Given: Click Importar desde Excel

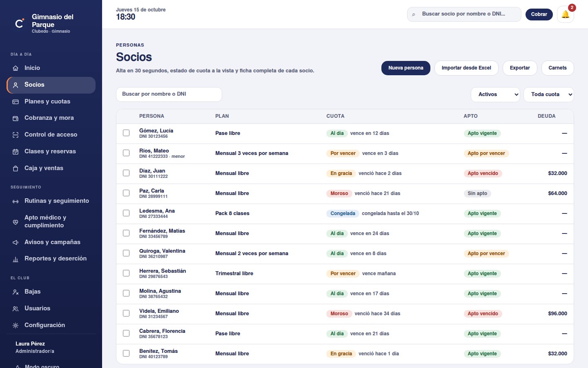Looking at the screenshot, I should 466,68.
